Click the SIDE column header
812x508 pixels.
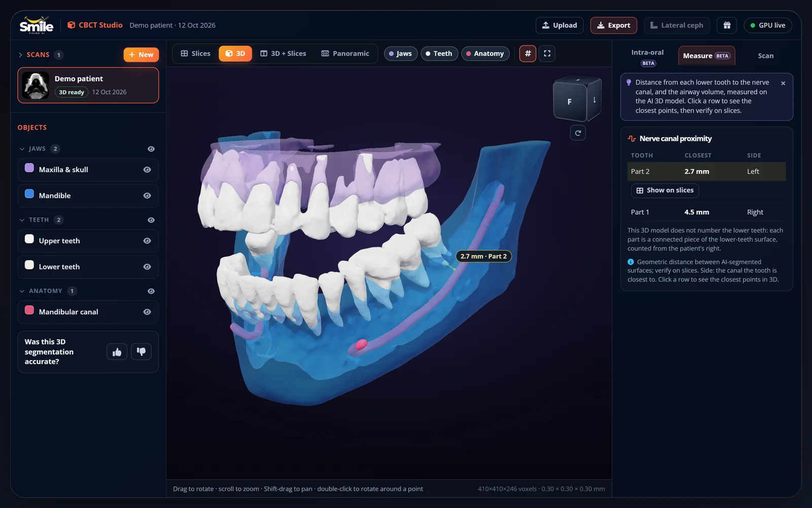(x=754, y=155)
